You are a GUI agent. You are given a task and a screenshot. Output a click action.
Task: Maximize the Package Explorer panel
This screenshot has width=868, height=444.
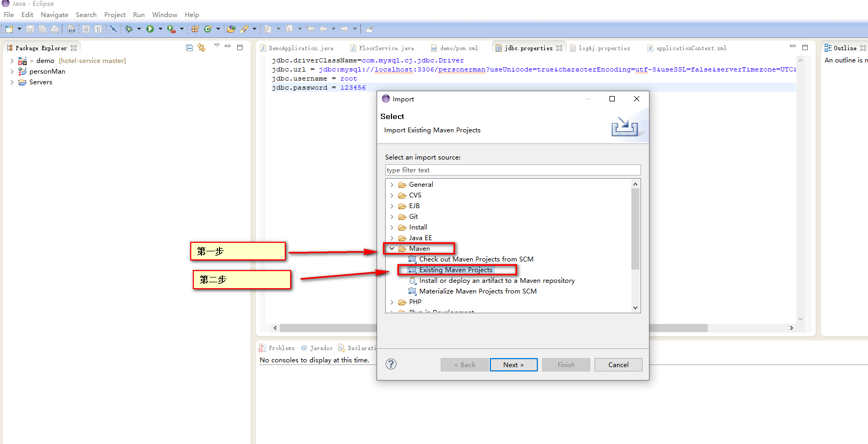coord(240,47)
